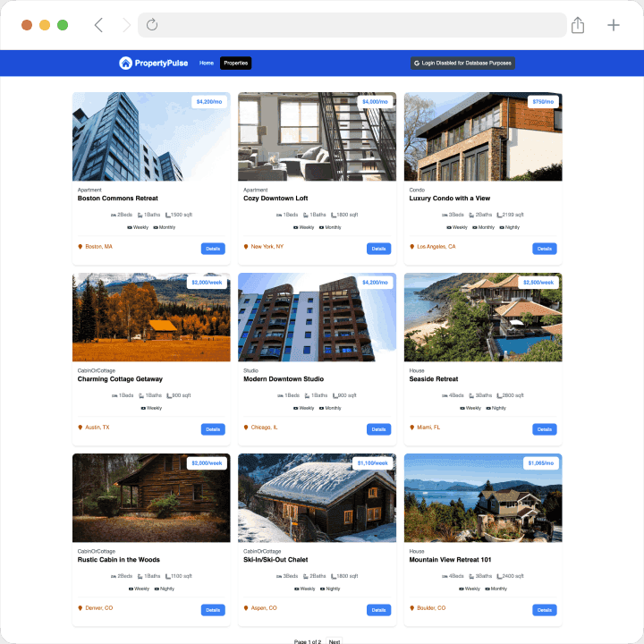
Task: Go to Next page in pagination
Action: [x=335, y=641]
